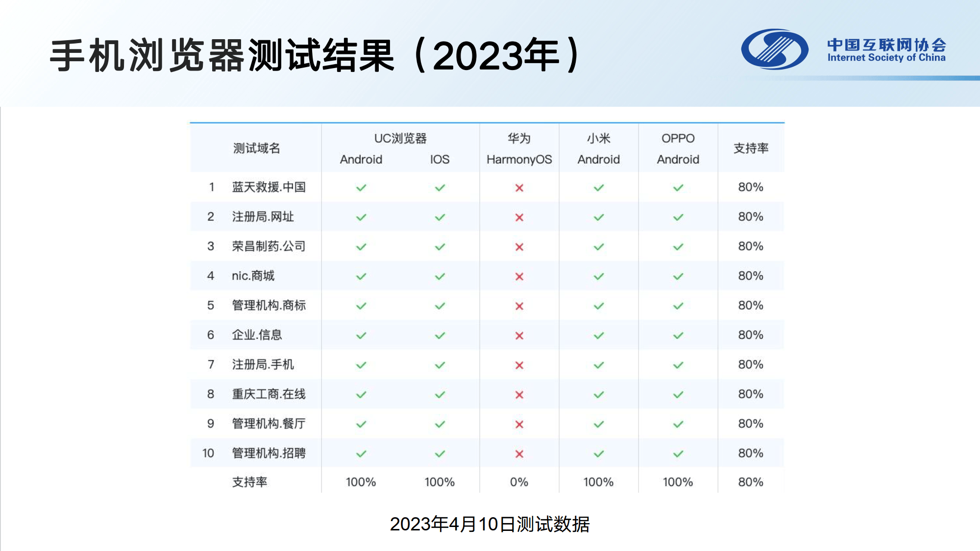Click the 测试域名 column header
The height and width of the screenshot is (551, 980).
click(x=256, y=148)
